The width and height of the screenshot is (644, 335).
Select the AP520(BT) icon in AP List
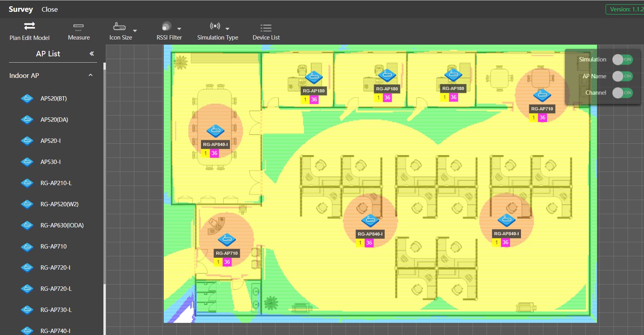(x=27, y=99)
